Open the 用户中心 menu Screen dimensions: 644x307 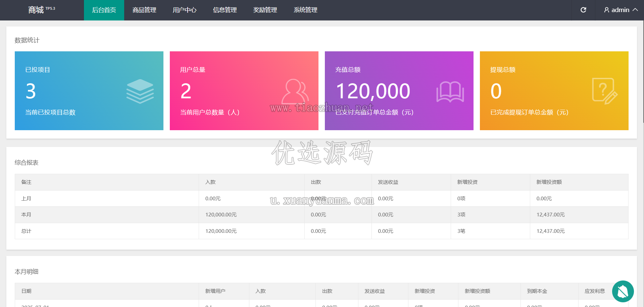tap(185, 10)
